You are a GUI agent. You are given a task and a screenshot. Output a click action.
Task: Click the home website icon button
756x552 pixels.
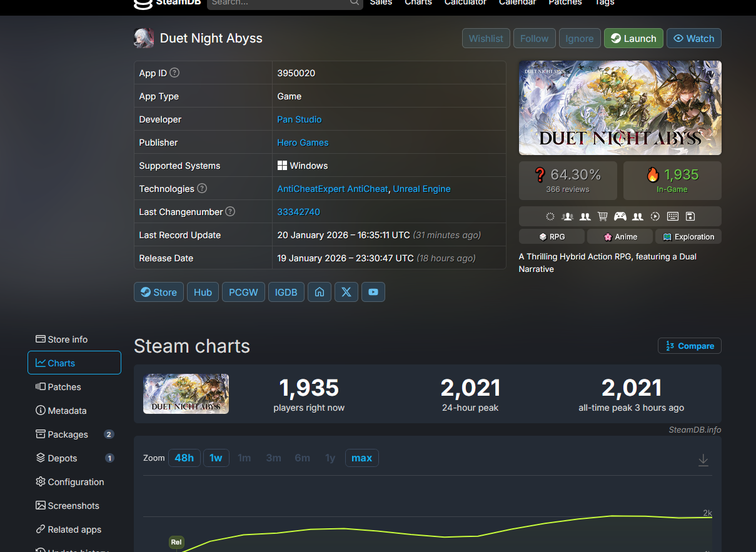[320, 292]
